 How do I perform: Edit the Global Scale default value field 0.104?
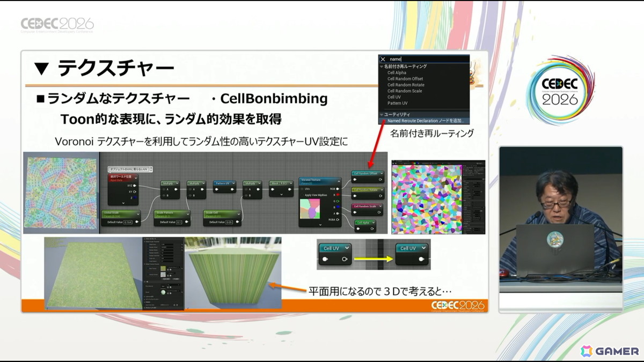coord(128,222)
